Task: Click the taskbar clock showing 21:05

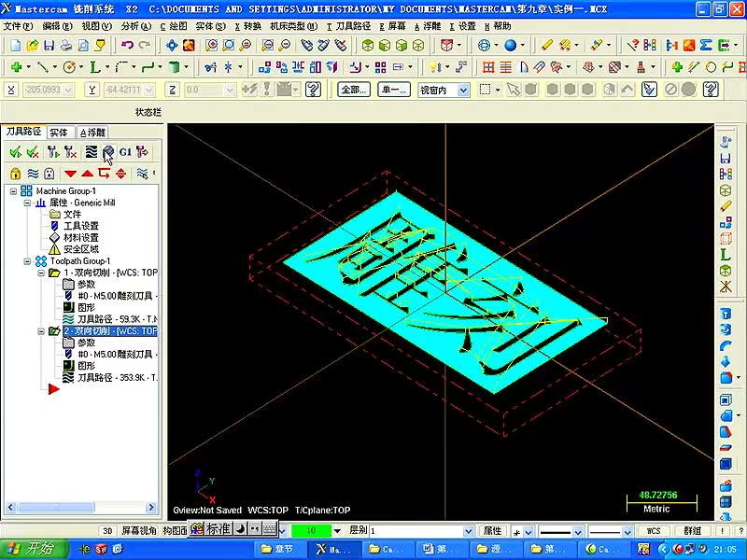Action: tap(726, 550)
